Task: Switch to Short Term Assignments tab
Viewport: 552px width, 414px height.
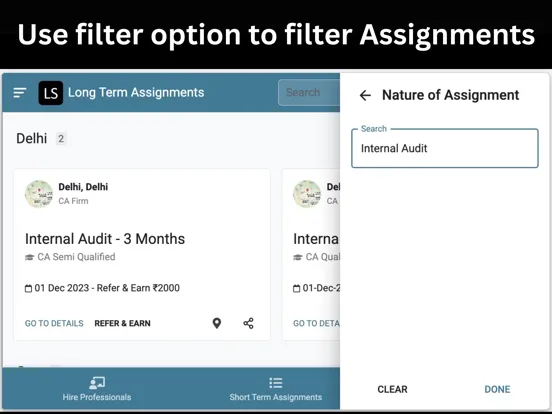Action: (276, 389)
